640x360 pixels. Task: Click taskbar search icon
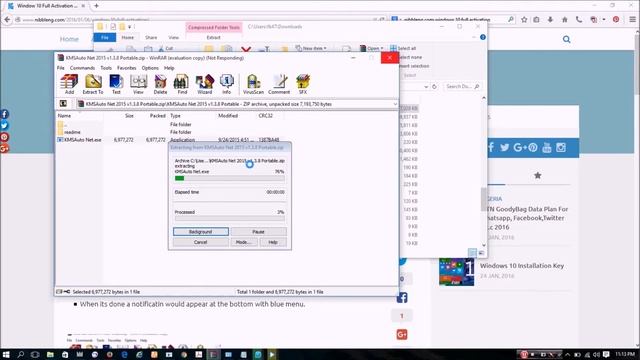(x=20, y=354)
